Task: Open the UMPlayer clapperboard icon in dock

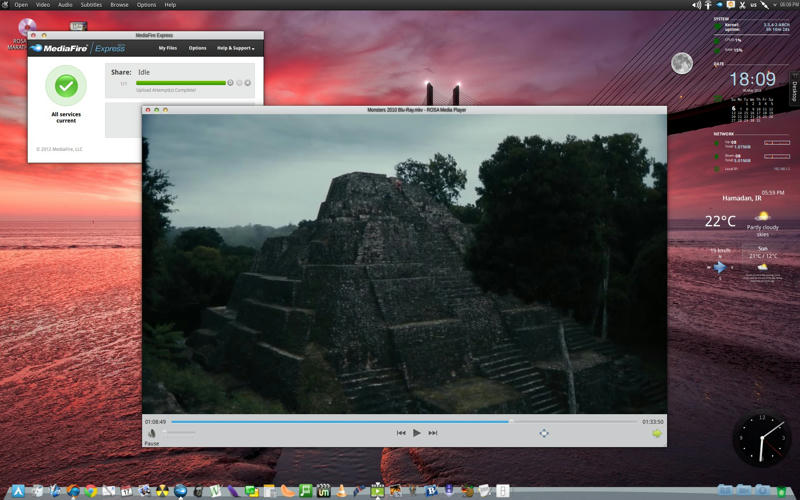Action: pos(323,491)
